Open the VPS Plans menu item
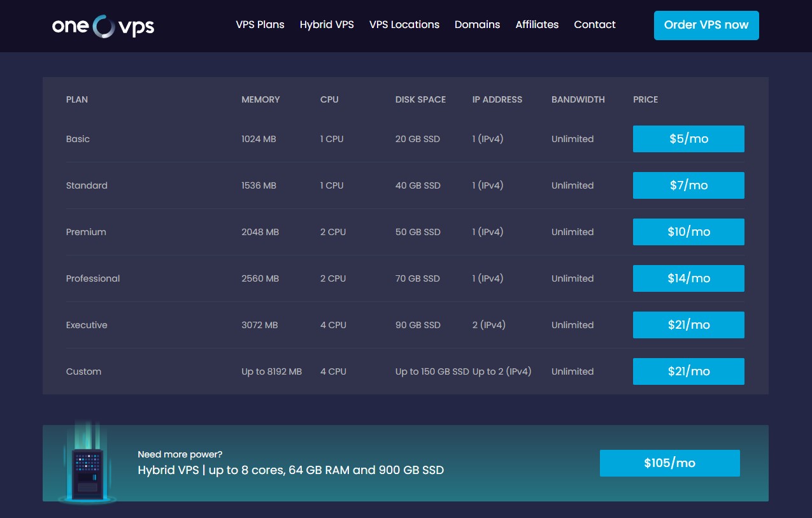Image resolution: width=812 pixels, height=518 pixels. pos(260,24)
